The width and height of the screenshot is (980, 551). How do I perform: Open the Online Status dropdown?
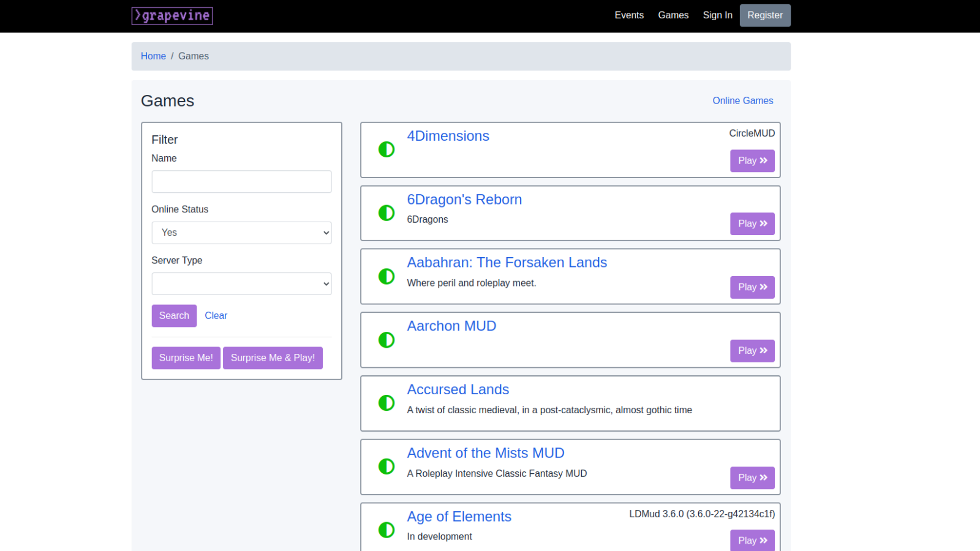click(x=241, y=233)
